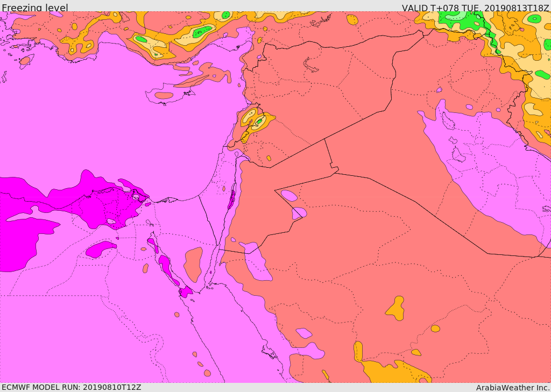Click the ECMWF MODEL RUN label
The height and width of the screenshot is (392, 551).
71,387
